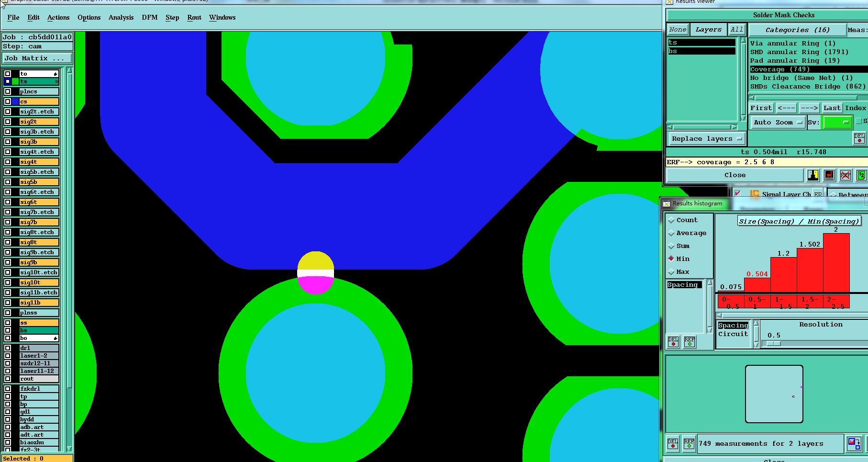Open the Actions menu
This screenshot has width=868, height=462.
[58, 18]
